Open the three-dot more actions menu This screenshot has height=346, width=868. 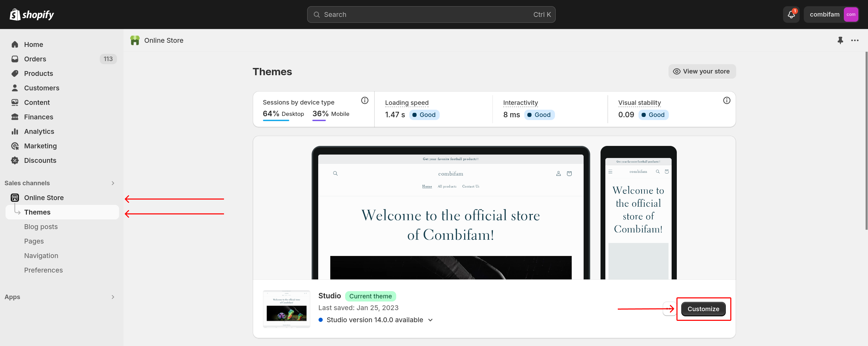click(855, 40)
